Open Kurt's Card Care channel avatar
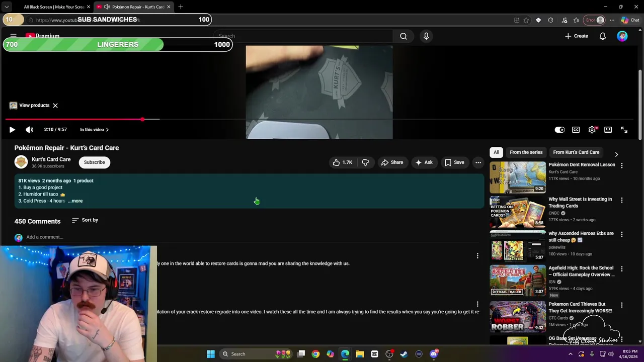The width and height of the screenshot is (644, 362). 21,162
